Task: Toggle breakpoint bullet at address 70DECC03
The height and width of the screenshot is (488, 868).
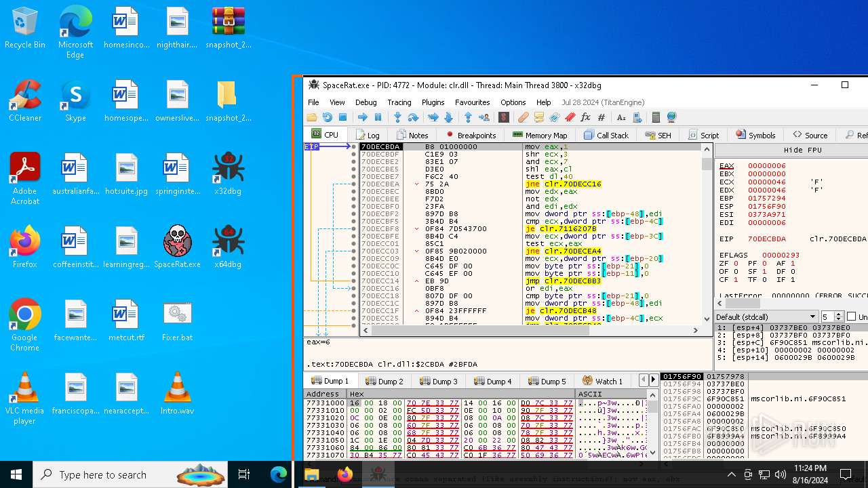Action: pos(353,251)
